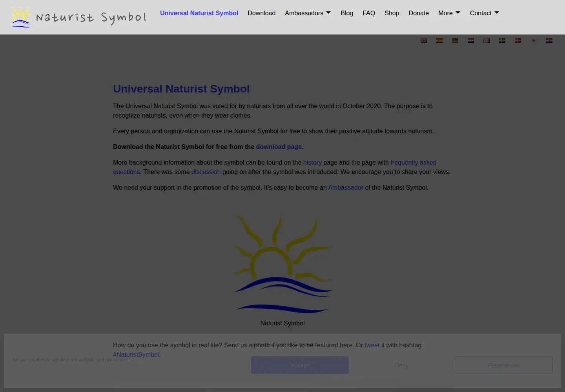Open the More dropdown in navigation

(x=449, y=13)
